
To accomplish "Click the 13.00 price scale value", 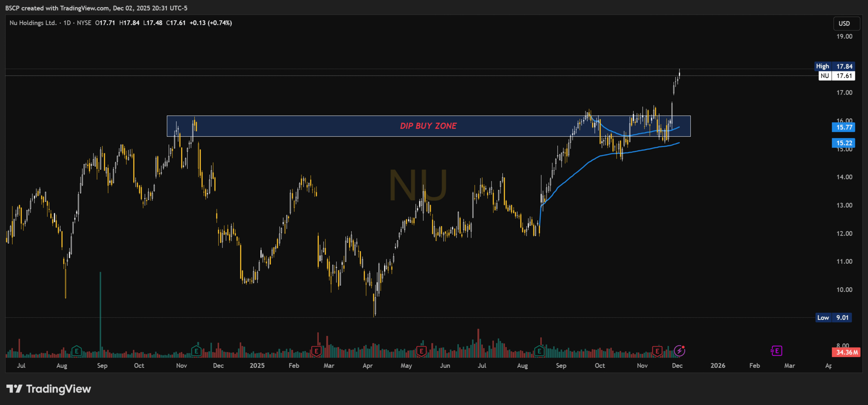I will coord(844,205).
